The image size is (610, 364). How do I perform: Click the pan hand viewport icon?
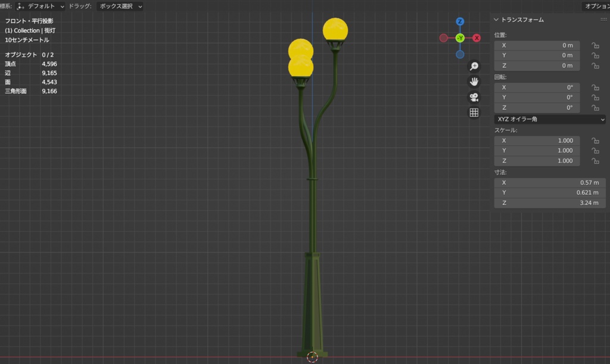474,82
